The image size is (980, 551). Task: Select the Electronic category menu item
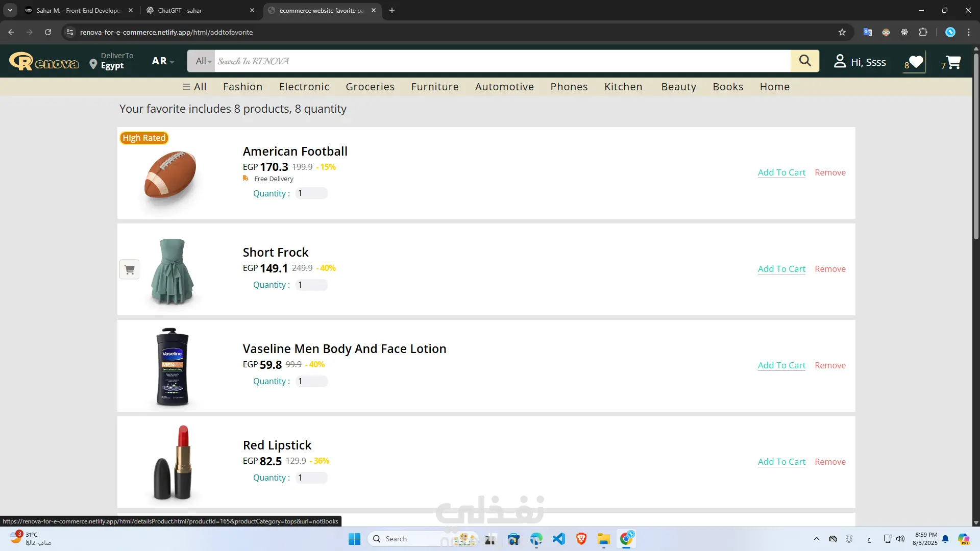pos(304,87)
